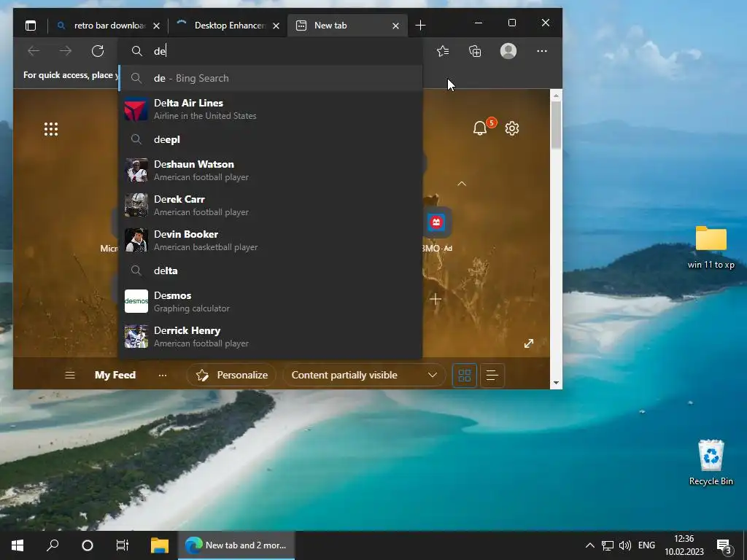Choose the Desmos graphing calculator suggestion

point(271,301)
